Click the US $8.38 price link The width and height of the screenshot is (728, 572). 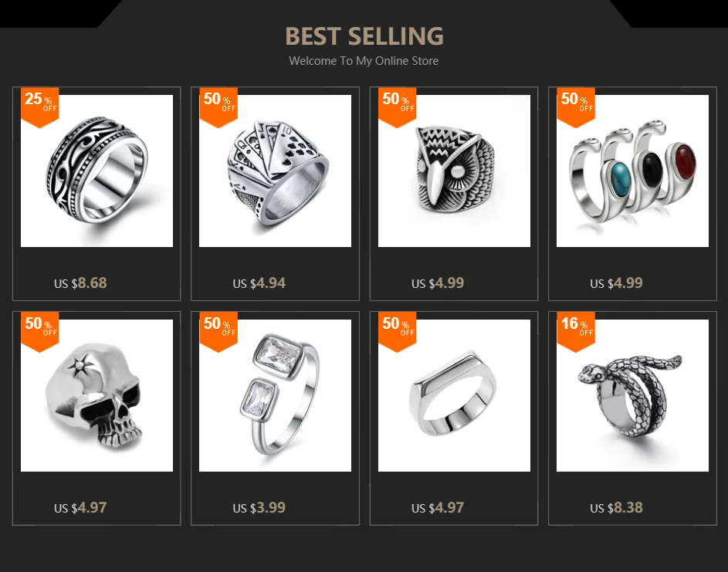coord(617,507)
